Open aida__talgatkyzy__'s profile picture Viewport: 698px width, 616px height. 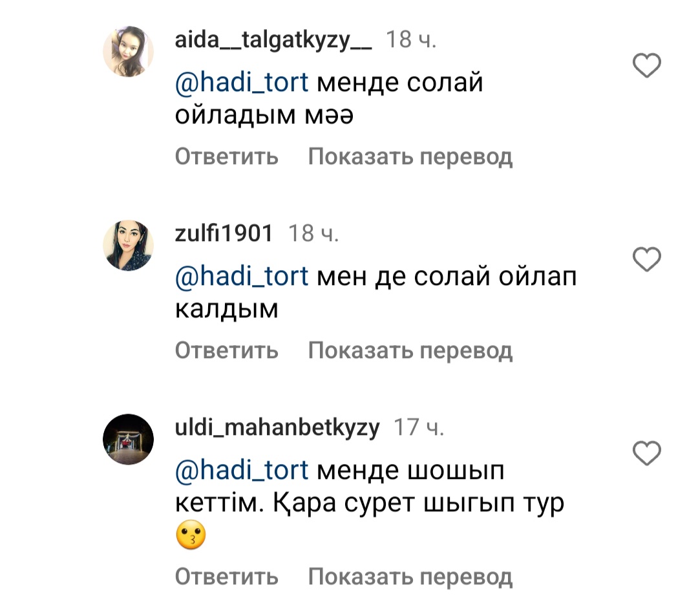point(128,52)
